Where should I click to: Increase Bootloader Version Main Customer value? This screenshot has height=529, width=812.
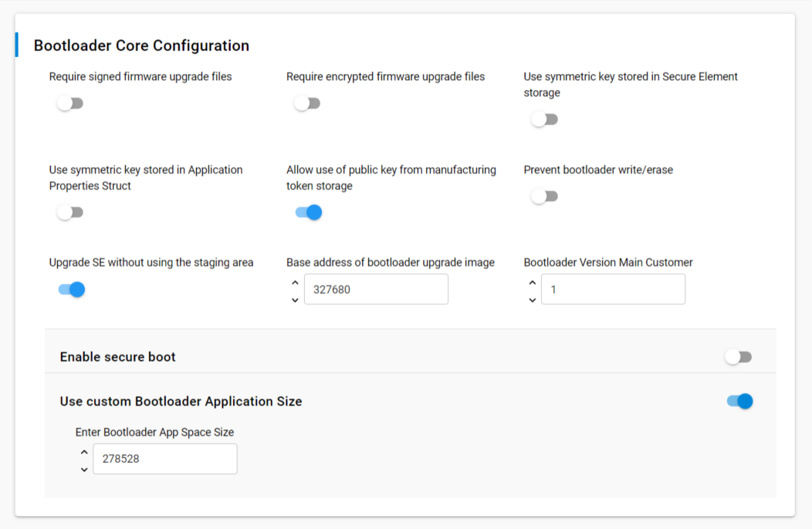click(532, 282)
